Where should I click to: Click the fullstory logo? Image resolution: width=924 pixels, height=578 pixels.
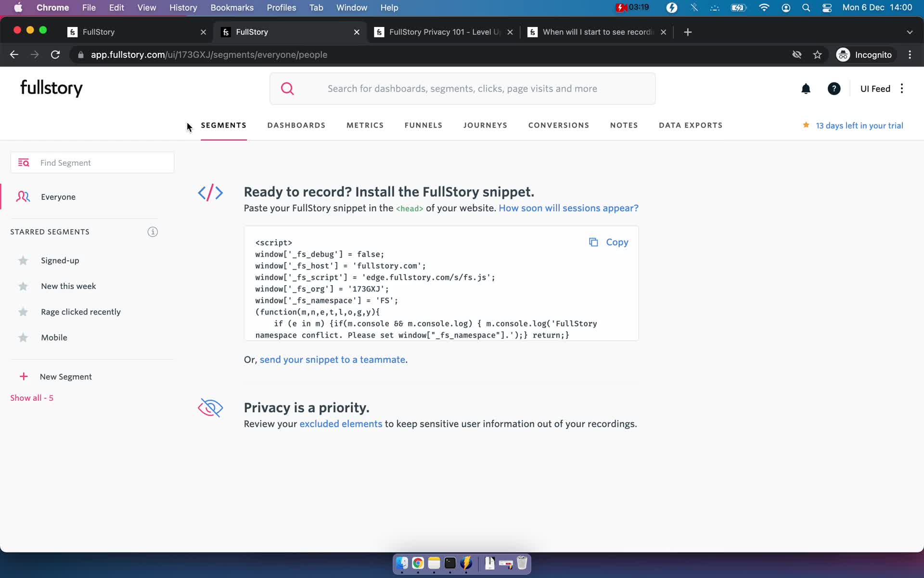click(x=51, y=88)
